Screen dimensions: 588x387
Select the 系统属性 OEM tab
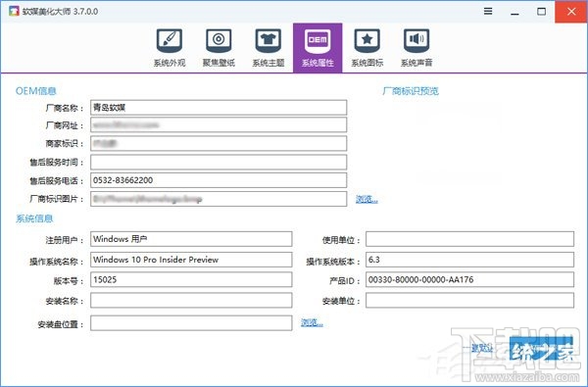tap(318, 48)
